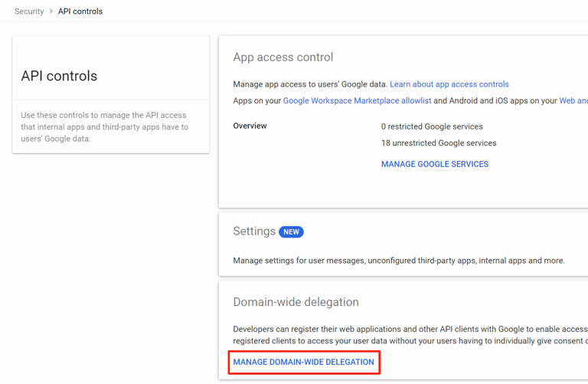Open Manage Domain-Wide Delegation
The height and width of the screenshot is (384, 588).
[303, 362]
